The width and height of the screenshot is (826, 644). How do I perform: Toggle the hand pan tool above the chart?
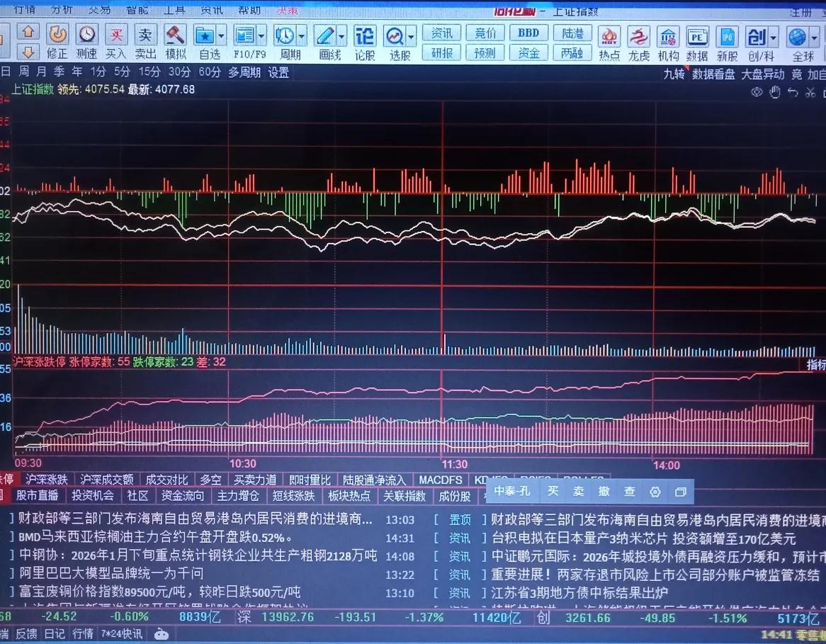[774, 92]
